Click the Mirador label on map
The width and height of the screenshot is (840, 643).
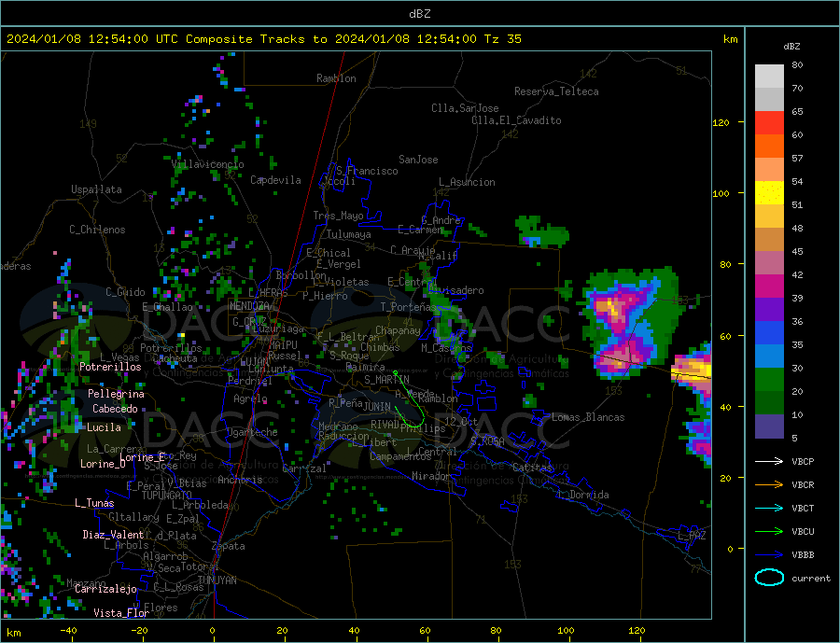click(431, 476)
